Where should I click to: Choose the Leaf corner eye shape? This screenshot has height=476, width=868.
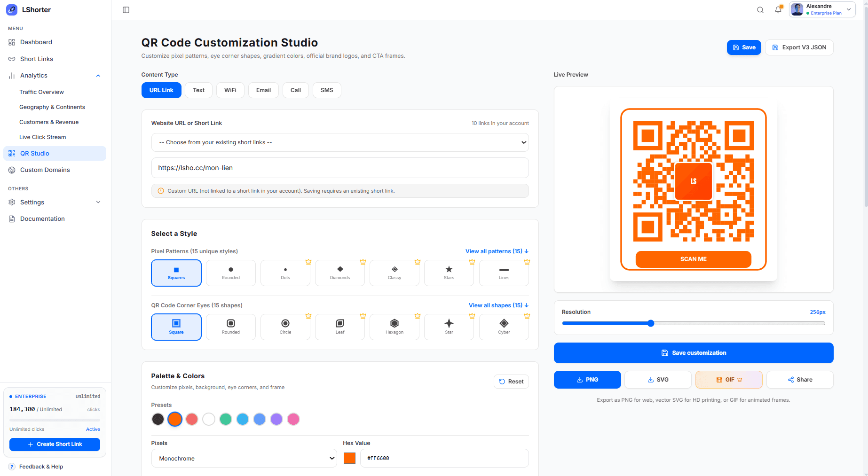pos(340,327)
